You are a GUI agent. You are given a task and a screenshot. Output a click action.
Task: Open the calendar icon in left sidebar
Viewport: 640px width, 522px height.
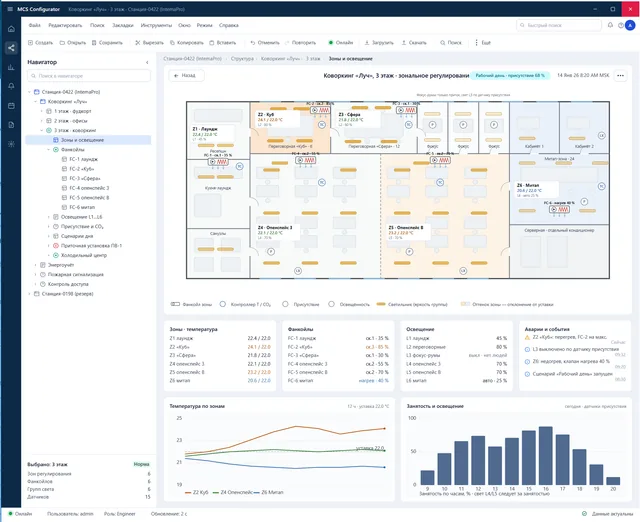click(11, 106)
